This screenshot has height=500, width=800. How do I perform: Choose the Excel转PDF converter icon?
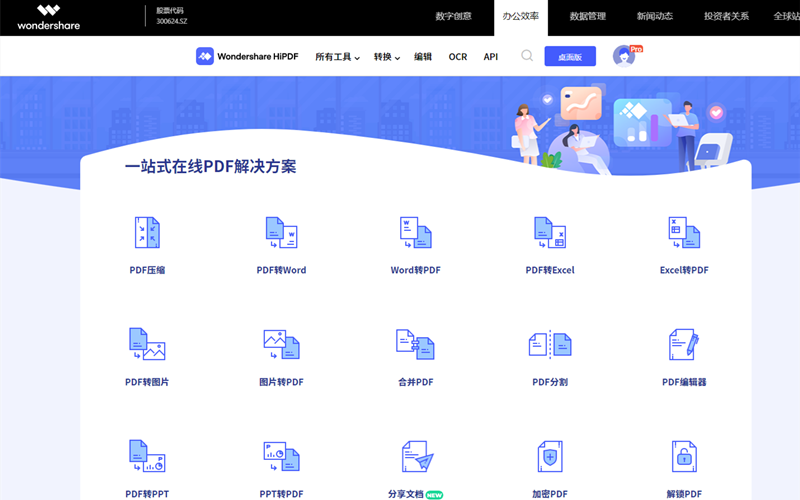point(684,233)
